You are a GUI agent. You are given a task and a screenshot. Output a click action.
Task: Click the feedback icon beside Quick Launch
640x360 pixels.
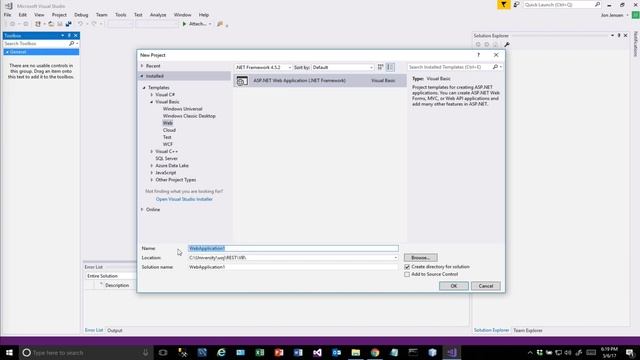[516, 4]
